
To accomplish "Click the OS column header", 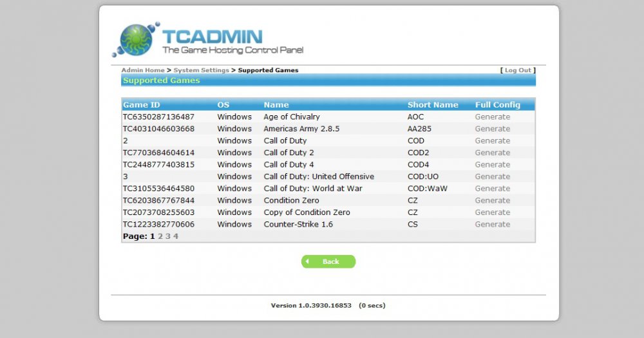I will click(x=223, y=105).
